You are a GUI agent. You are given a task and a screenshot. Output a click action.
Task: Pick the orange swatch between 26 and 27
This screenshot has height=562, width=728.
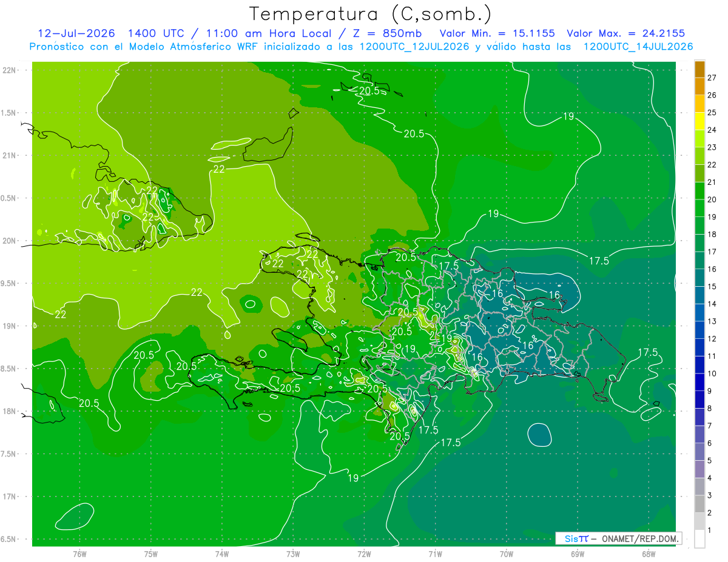tap(699, 87)
